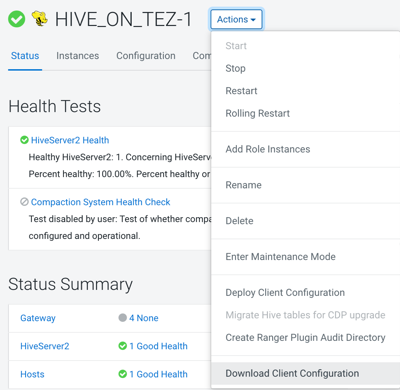Screen dimensions: 400x390
Task: Open the Actions dropdown button
Action: (236, 19)
